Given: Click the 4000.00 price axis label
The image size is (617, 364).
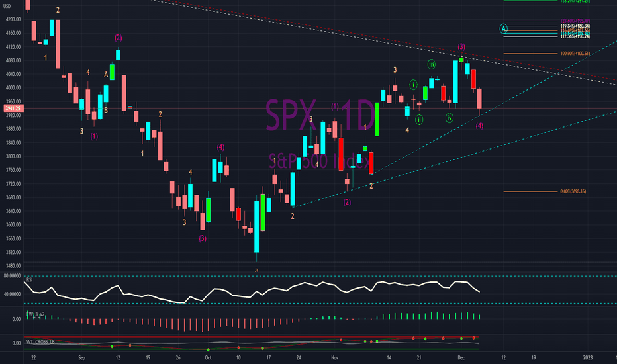Looking at the screenshot, I should [x=13, y=88].
